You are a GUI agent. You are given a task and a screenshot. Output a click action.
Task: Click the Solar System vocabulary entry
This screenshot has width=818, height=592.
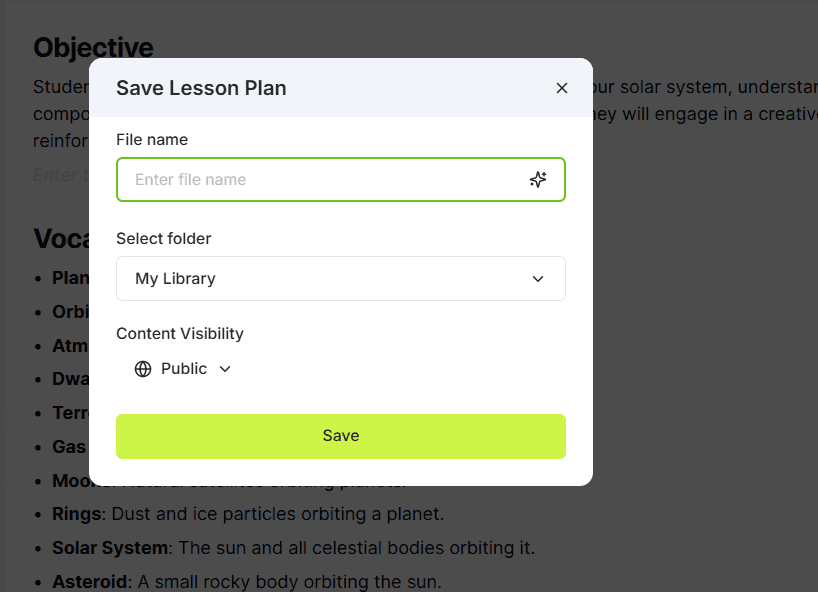pyautogui.click(x=293, y=548)
